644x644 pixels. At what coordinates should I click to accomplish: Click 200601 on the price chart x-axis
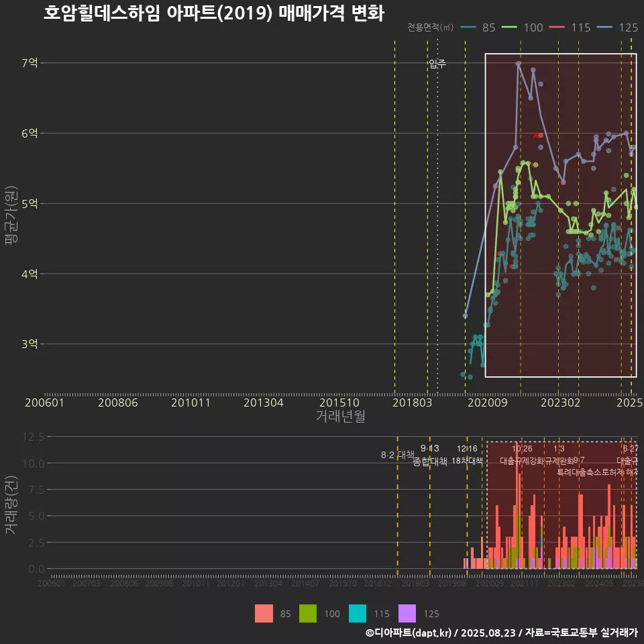coord(45,402)
